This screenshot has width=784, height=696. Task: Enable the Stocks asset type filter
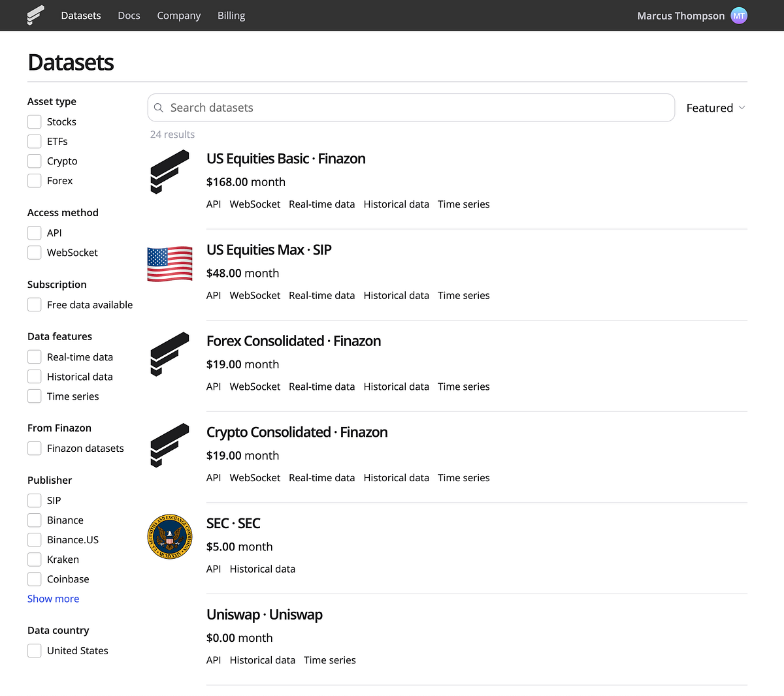coord(34,121)
